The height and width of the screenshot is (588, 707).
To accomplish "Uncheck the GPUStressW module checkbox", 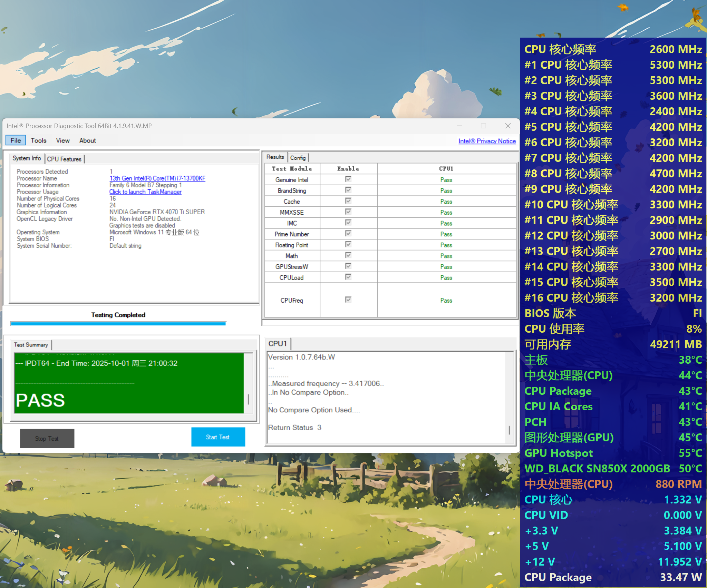I will pos(348,266).
